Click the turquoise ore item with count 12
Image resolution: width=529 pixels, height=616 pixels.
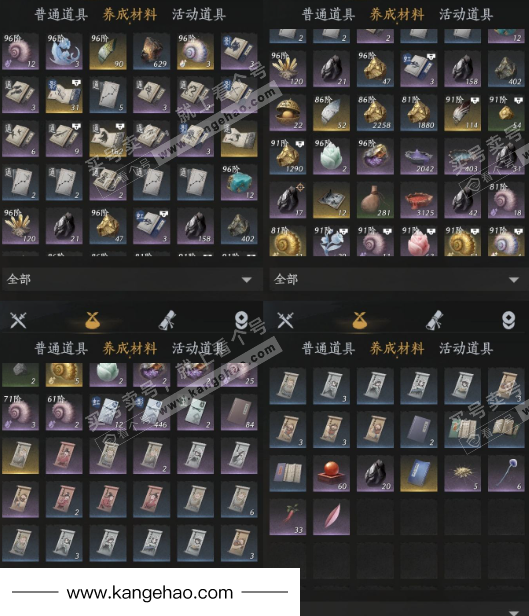[239, 183]
